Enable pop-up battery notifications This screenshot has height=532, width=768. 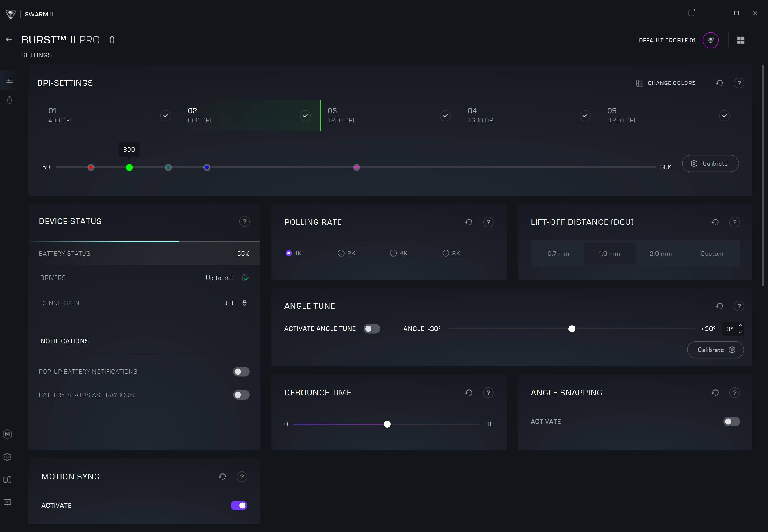pos(241,372)
